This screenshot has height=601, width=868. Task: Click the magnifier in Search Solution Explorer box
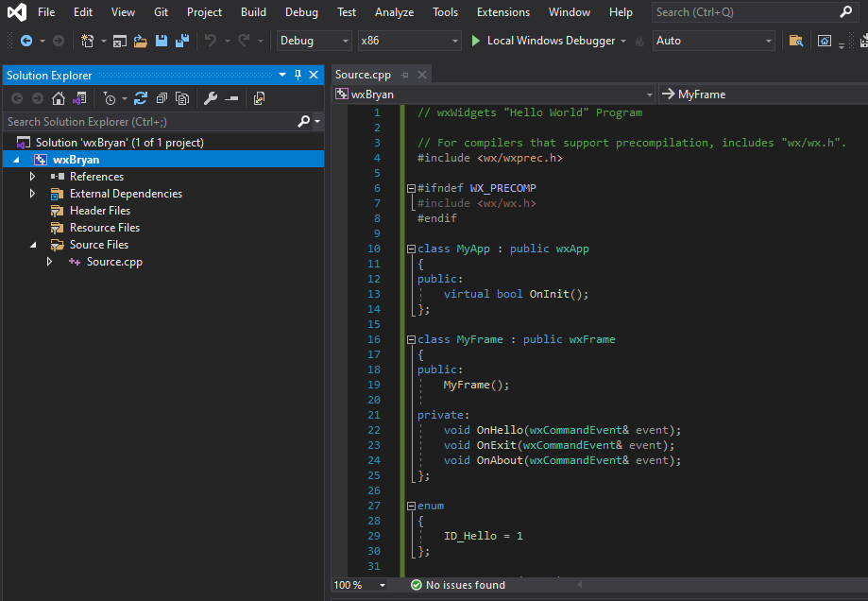[x=303, y=121]
